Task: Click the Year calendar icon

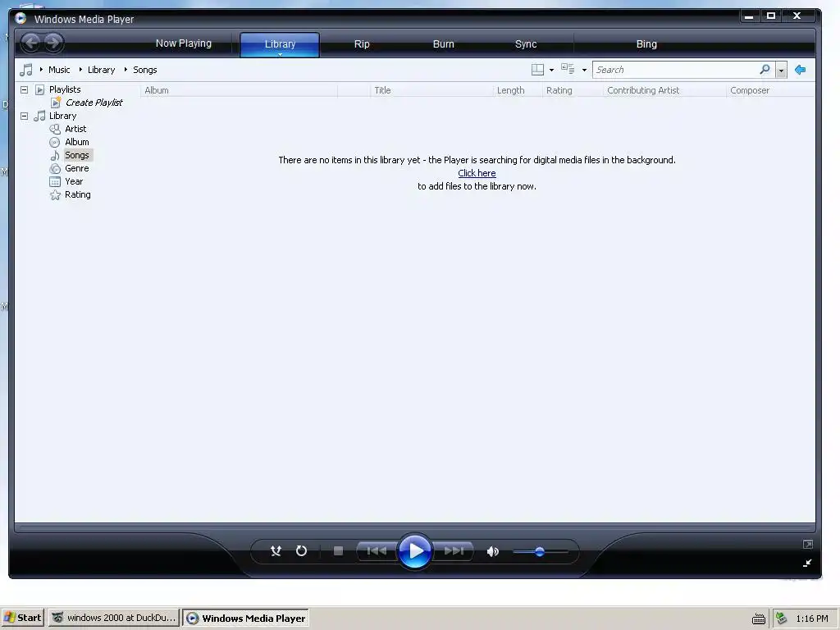Action: [x=55, y=181]
